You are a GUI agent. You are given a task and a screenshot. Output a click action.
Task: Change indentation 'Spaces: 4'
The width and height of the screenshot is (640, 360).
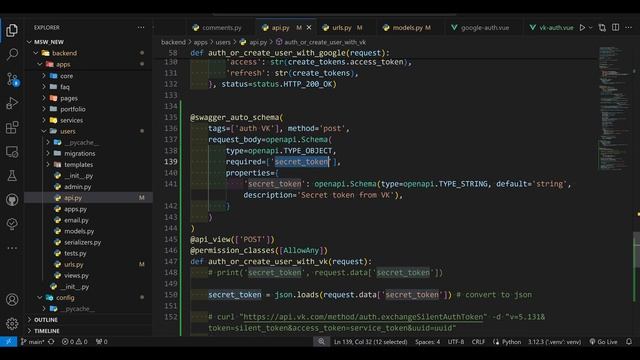click(427, 342)
